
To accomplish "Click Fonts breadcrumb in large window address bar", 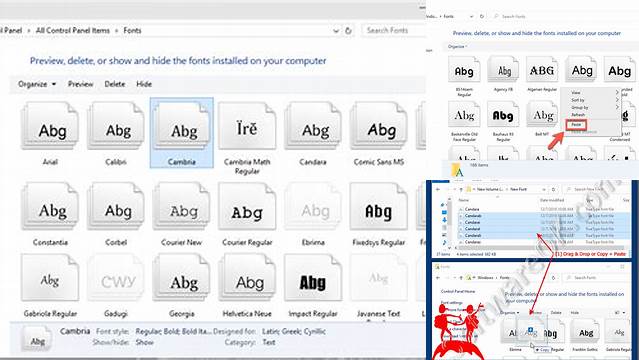I will 132,31.
